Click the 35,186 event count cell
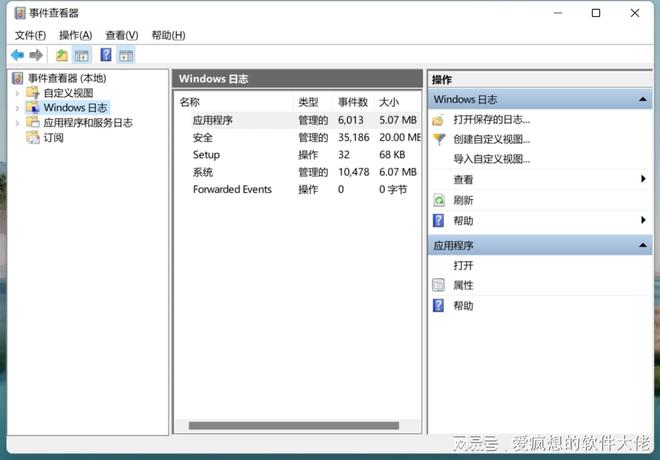Viewport: 660px width, 460px height. click(x=354, y=138)
